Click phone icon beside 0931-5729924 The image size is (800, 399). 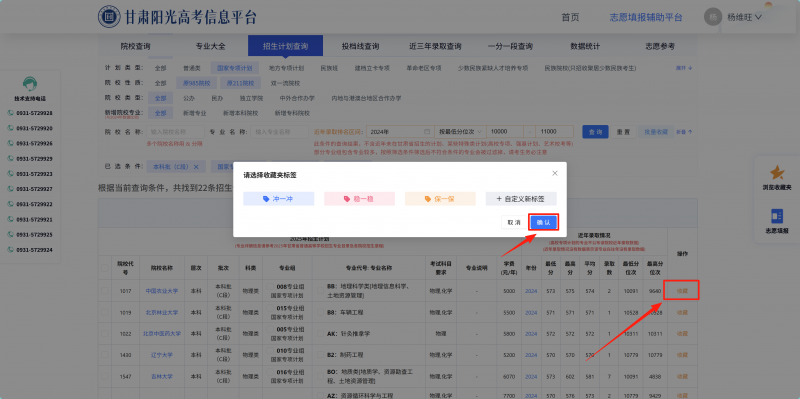[10, 250]
